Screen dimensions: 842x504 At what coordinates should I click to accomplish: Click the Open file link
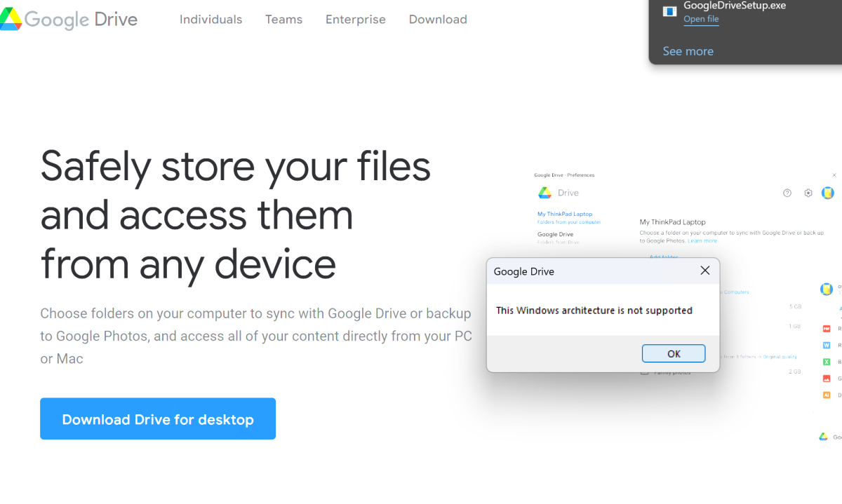point(701,20)
